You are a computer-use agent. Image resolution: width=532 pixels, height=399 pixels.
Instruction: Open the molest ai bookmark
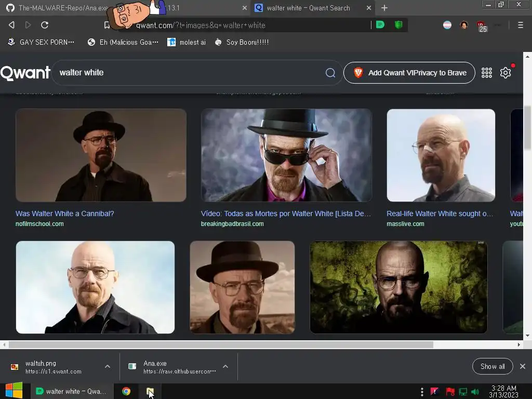click(x=187, y=42)
